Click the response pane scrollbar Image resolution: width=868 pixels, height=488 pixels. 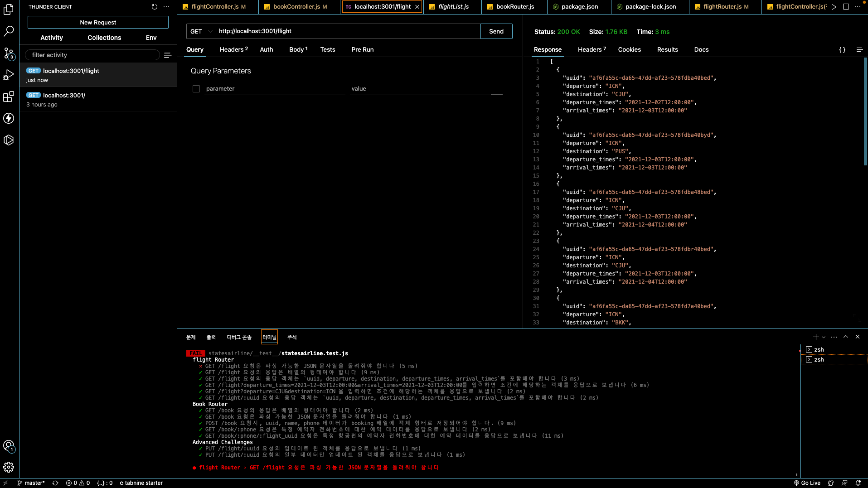click(x=865, y=111)
